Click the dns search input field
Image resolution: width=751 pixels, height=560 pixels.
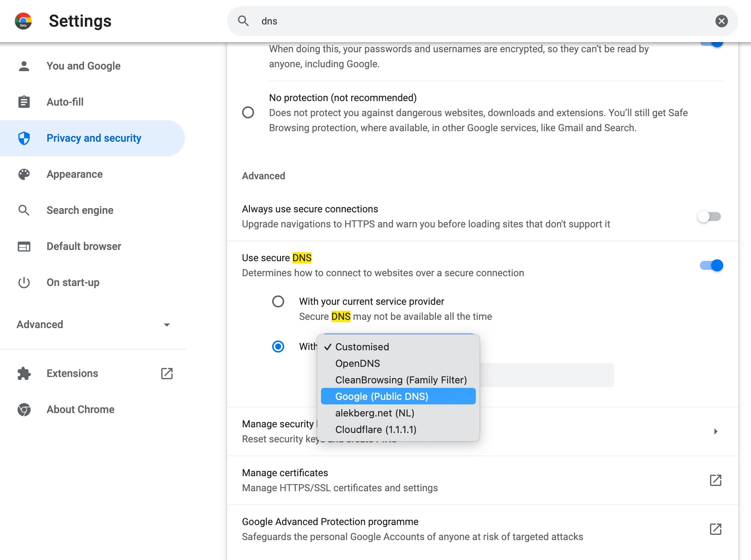[481, 21]
